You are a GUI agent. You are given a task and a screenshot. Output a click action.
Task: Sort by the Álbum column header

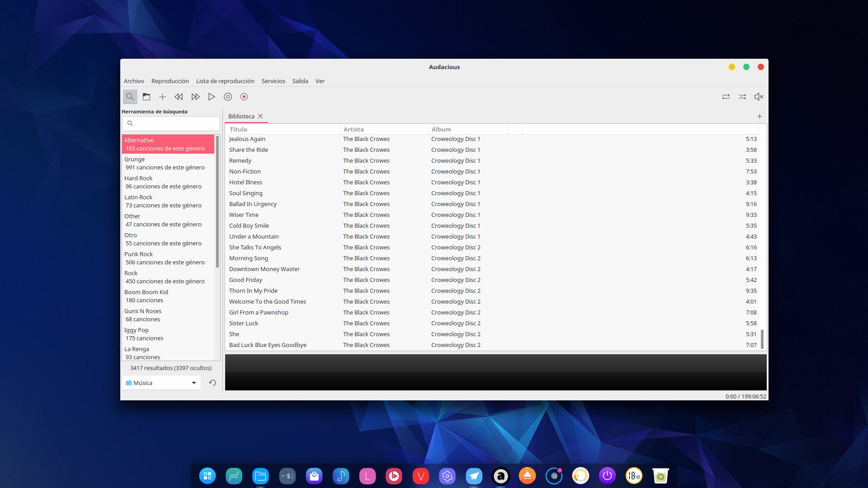(x=468, y=129)
